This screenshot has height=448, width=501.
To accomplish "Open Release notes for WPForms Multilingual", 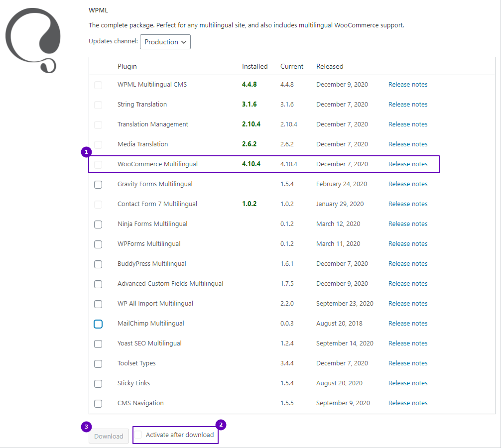I will click(408, 243).
